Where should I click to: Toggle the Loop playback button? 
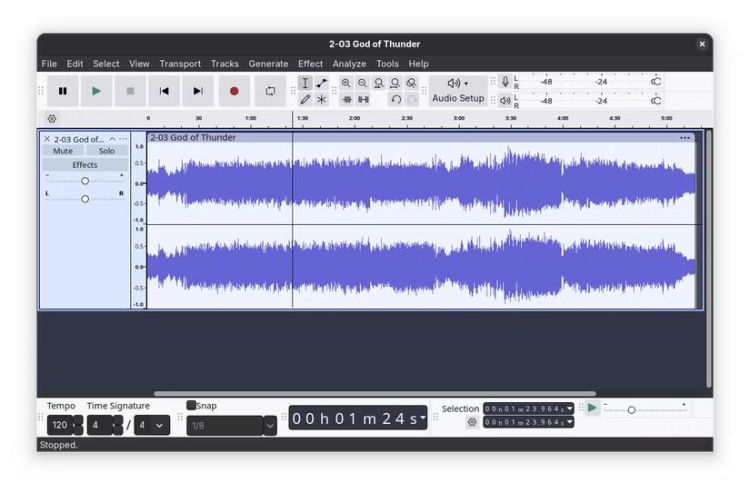270,91
